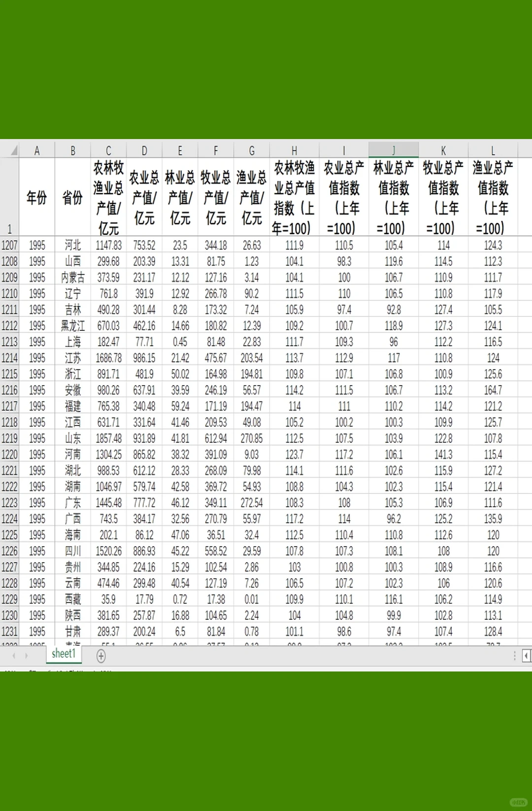Click the 林业总产值指数 header cell
The height and width of the screenshot is (811, 532).
(394, 197)
